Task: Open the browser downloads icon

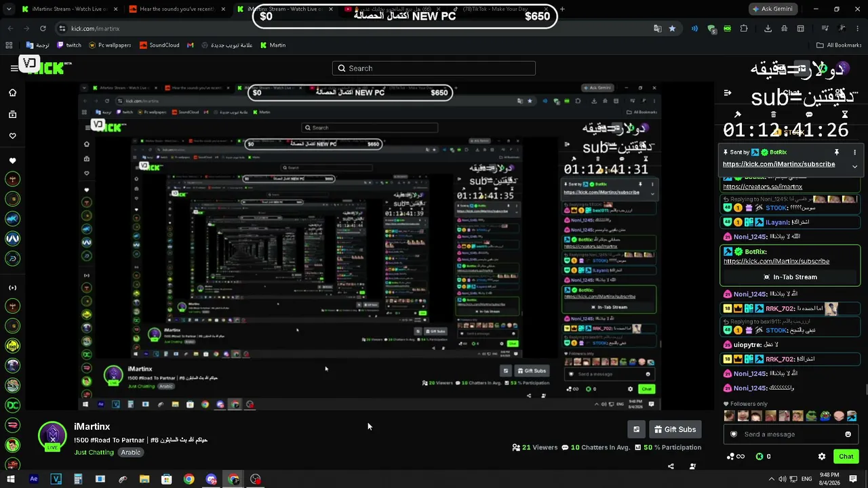Action: [x=768, y=28]
